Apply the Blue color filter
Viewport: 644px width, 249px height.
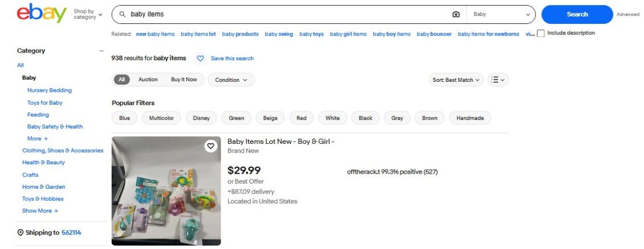coord(124,118)
